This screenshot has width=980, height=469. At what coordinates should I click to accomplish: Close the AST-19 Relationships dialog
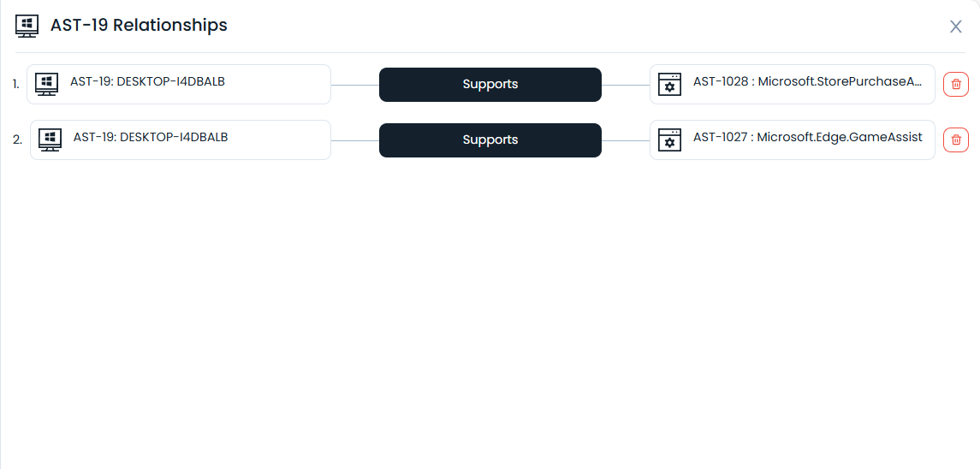point(956,27)
